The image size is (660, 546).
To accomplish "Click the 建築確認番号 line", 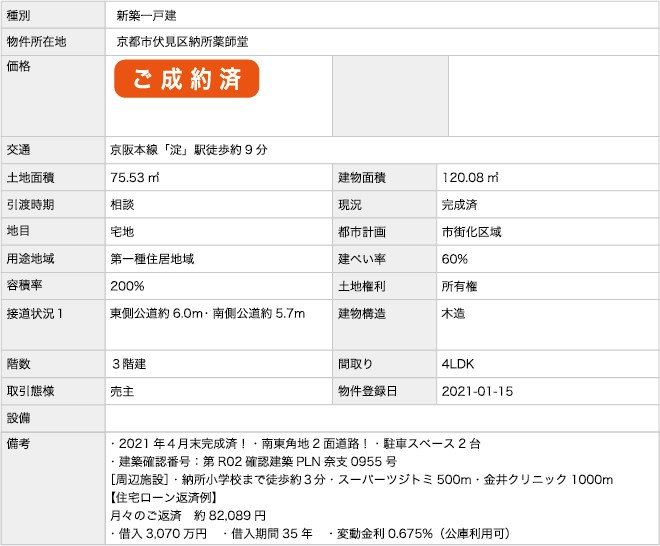I will point(254,462).
